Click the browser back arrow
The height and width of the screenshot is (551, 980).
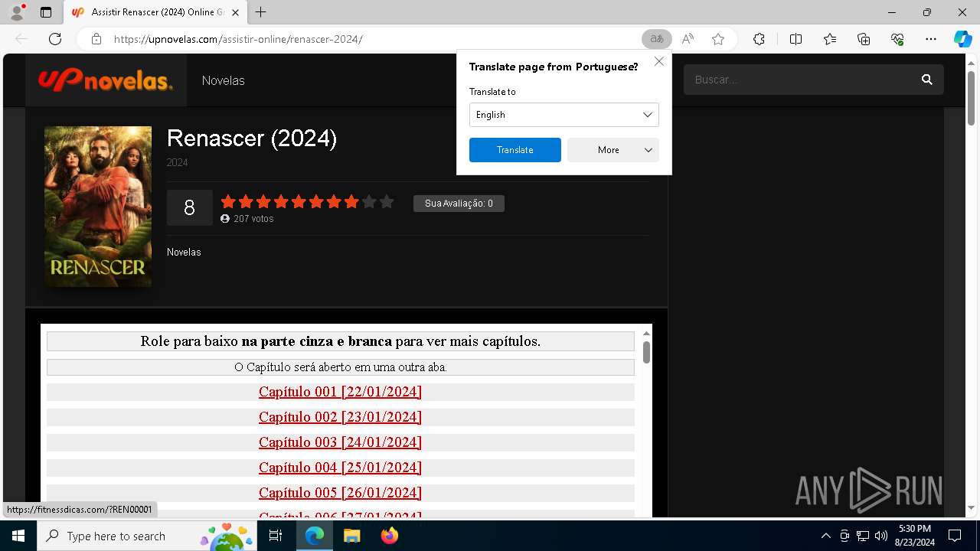pos(21,39)
